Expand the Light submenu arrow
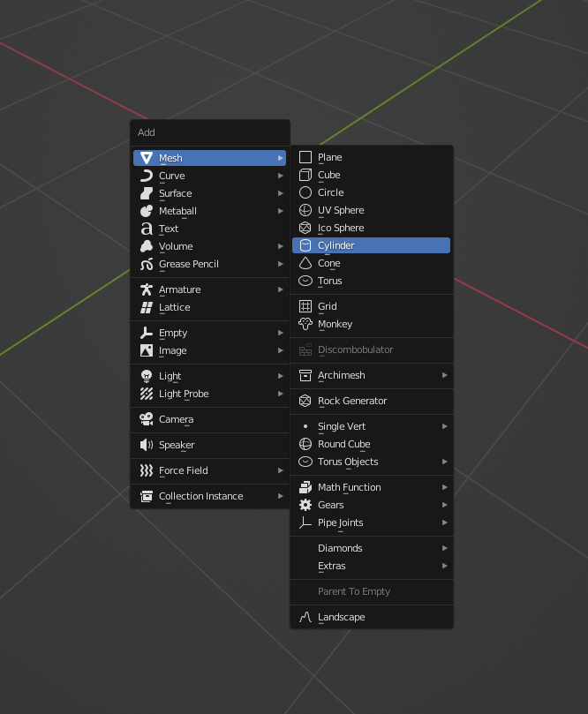 [x=281, y=376]
